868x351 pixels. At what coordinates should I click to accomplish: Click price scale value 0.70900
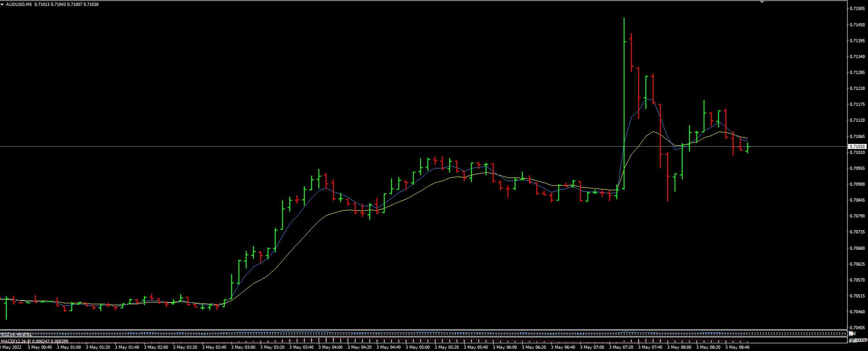(857, 184)
